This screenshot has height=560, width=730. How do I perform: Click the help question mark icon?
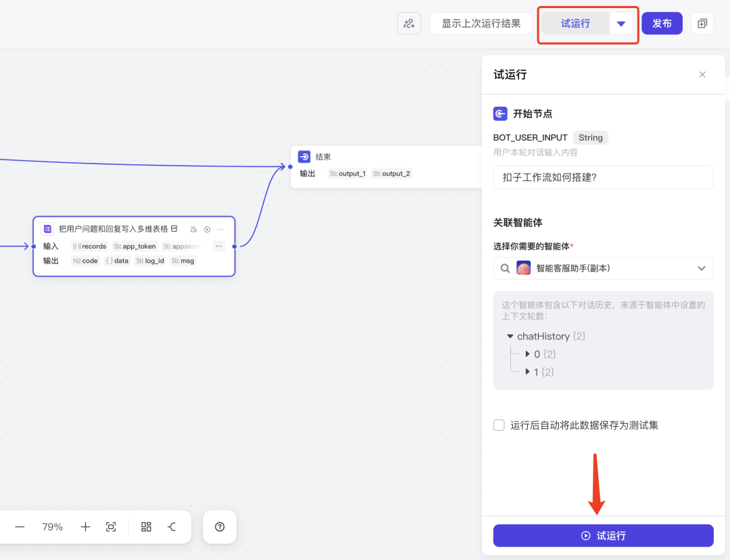click(x=219, y=526)
